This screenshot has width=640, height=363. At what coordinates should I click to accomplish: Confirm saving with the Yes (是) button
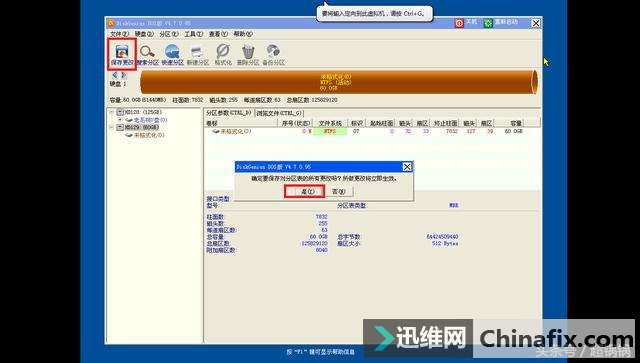tap(305, 191)
